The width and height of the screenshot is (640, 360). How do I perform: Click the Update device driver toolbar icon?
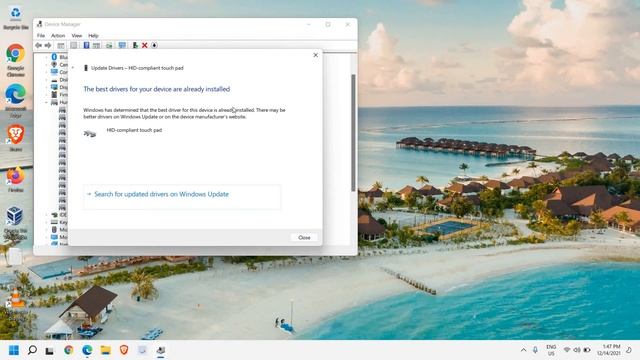(x=135, y=45)
